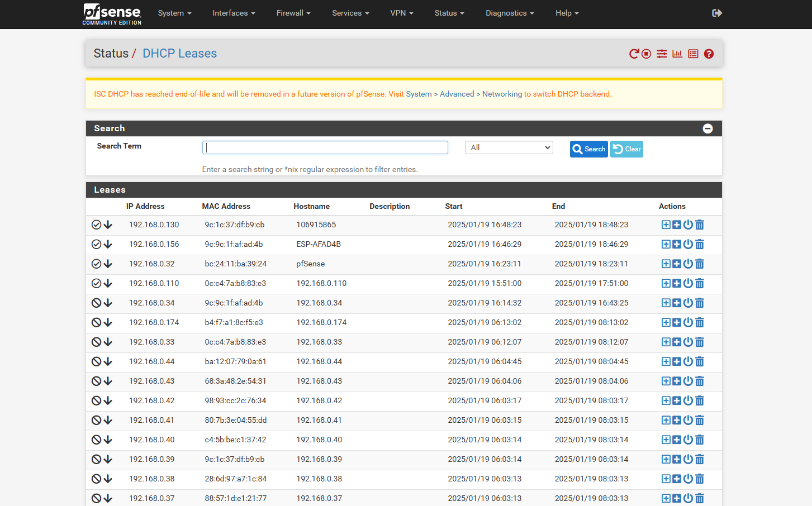Click the Clear button
The image size is (812, 506).
pos(626,149)
